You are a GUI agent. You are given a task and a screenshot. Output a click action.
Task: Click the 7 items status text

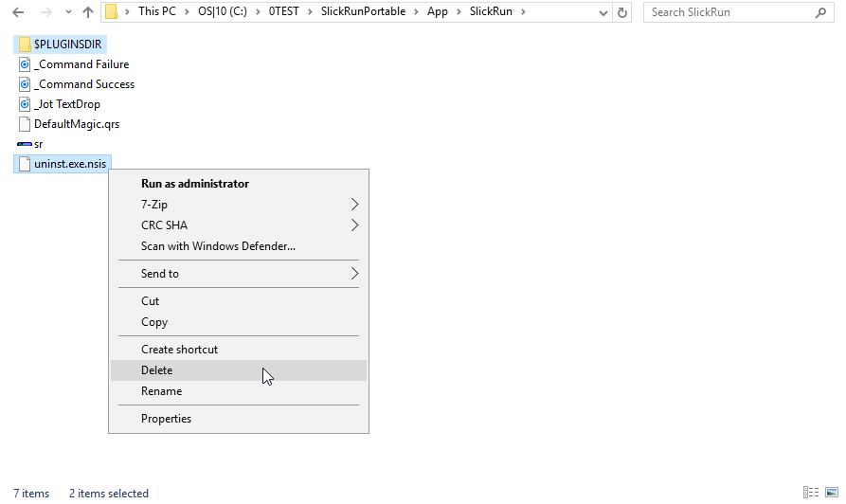coord(31,494)
